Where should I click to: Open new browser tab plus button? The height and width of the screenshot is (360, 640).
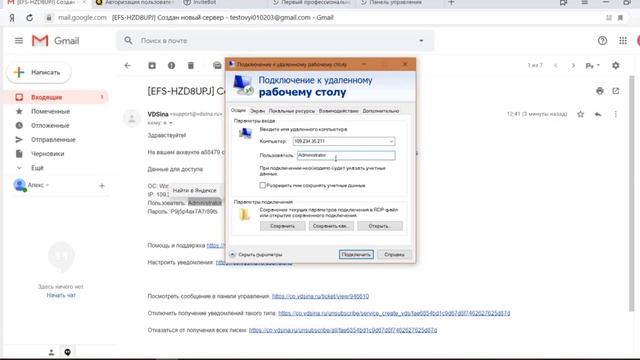pos(451,3)
